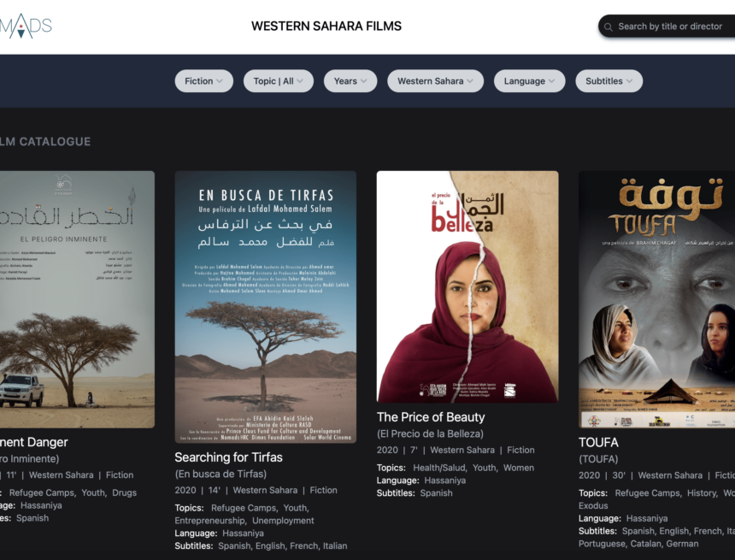Click the Nomads logo

[26, 26]
